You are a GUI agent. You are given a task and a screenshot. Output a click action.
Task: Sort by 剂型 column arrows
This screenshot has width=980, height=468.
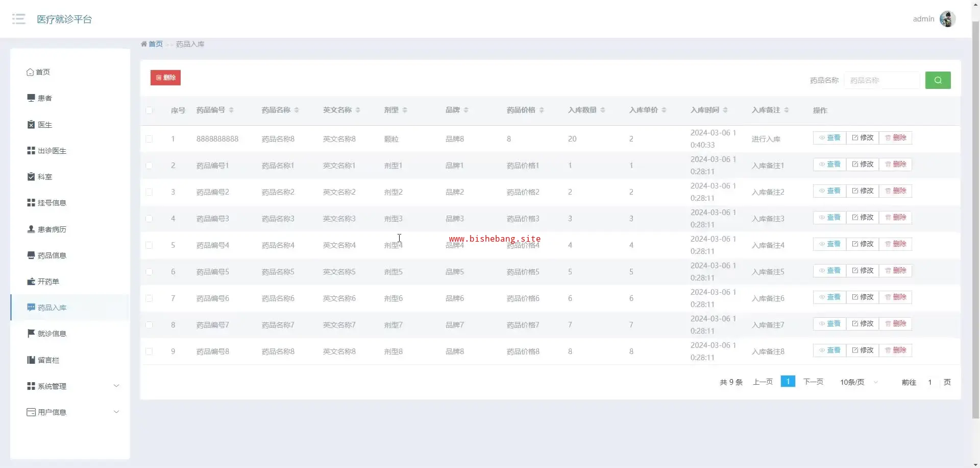coord(405,110)
